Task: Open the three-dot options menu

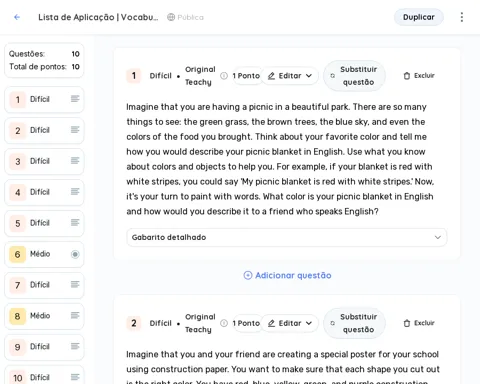Action: (x=462, y=17)
